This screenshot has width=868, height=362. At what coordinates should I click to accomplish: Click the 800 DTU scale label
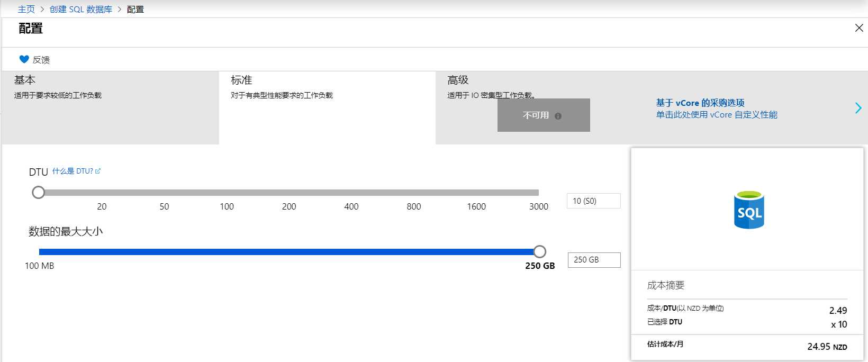[x=414, y=206]
